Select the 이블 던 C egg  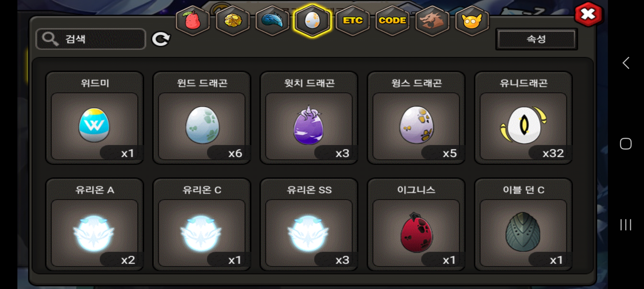click(523, 225)
